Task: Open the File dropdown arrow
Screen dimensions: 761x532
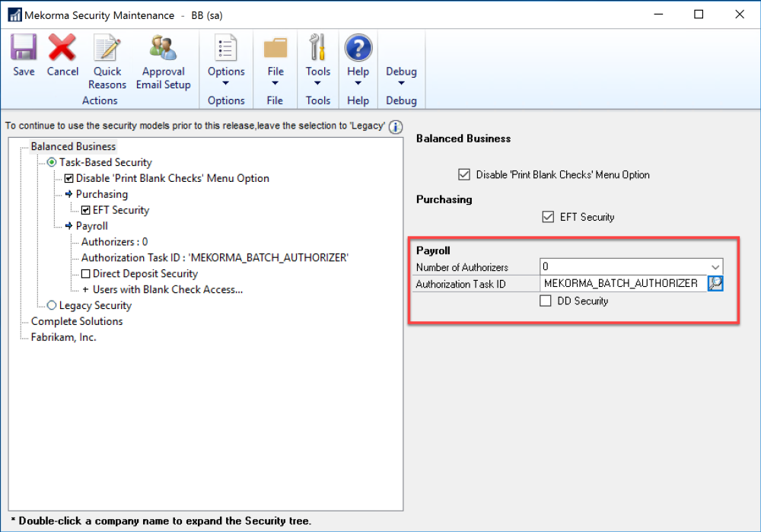Action: coord(275,83)
